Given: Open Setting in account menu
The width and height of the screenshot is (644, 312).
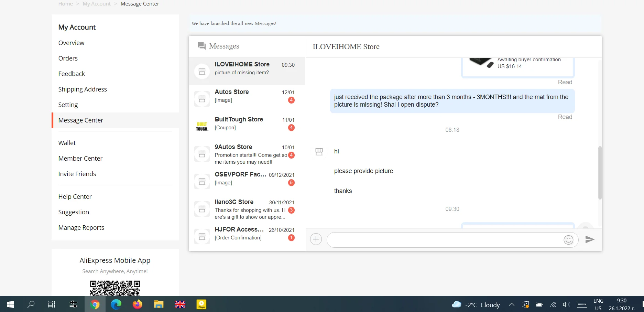Looking at the screenshot, I should (68, 105).
